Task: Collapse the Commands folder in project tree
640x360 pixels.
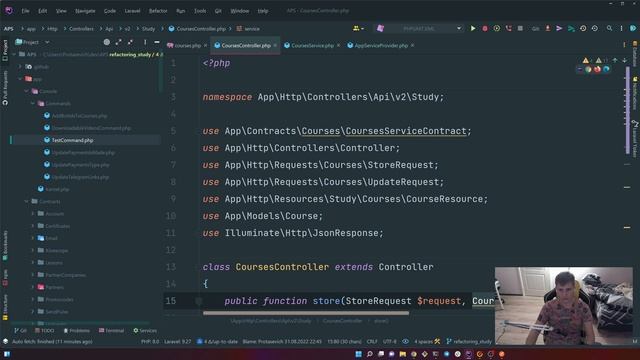Action: [33, 104]
